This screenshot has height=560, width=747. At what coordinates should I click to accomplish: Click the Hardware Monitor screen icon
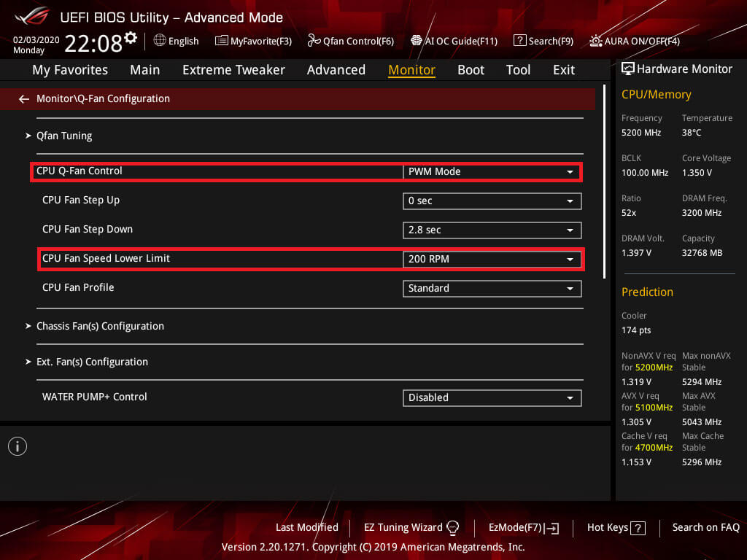628,69
